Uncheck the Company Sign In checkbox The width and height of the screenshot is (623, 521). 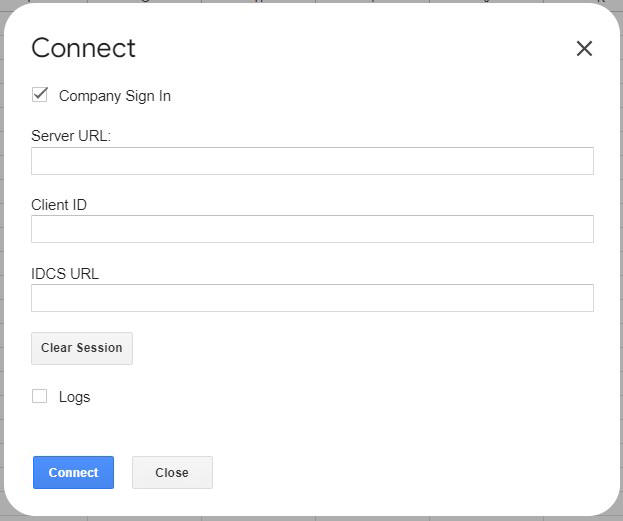point(40,95)
